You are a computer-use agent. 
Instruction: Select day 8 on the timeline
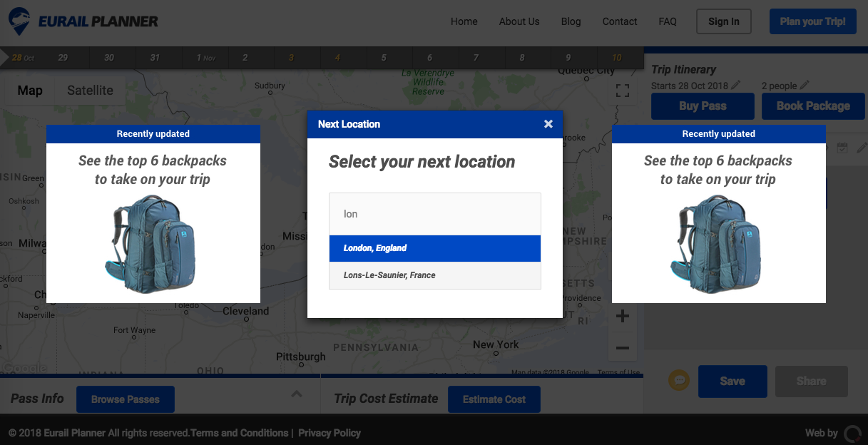(x=522, y=58)
